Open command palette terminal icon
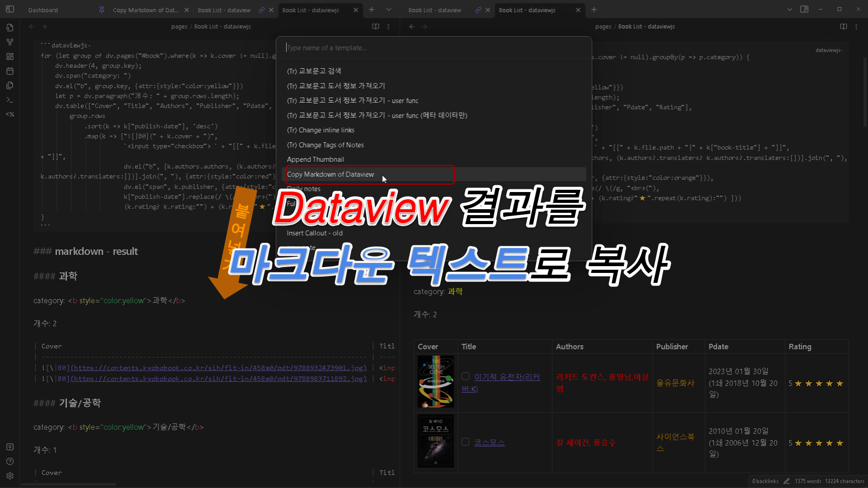Viewport: 868px width, 488px height. [x=10, y=100]
